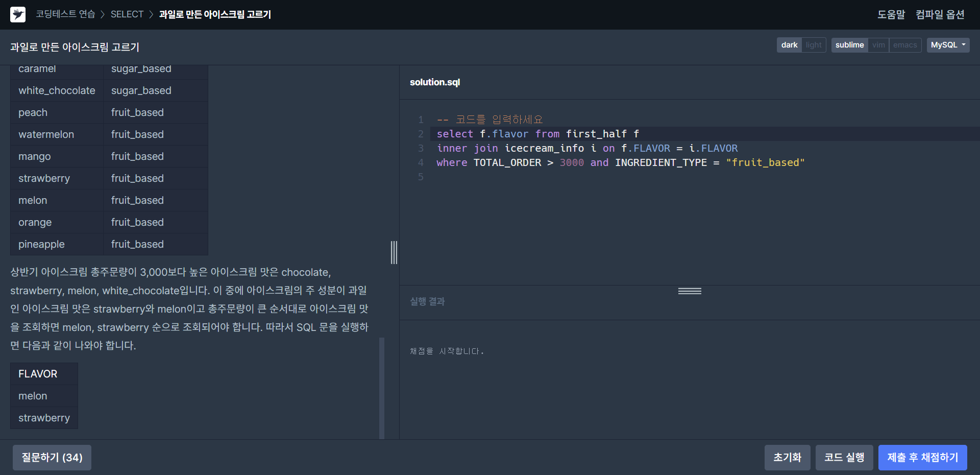
Task: Click the 실행 결과 panel header
Action: click(x=427, y=302)
